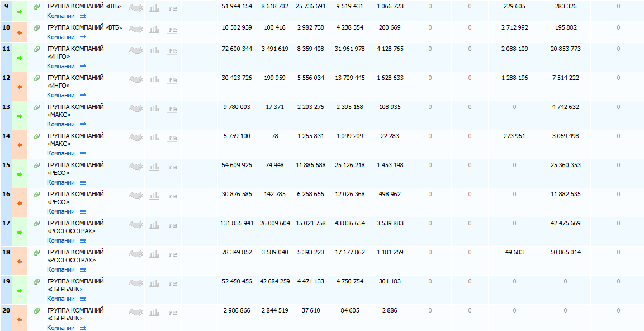Click the value 49 683
This screenshot has width=644, height=331.
(515, 253)
